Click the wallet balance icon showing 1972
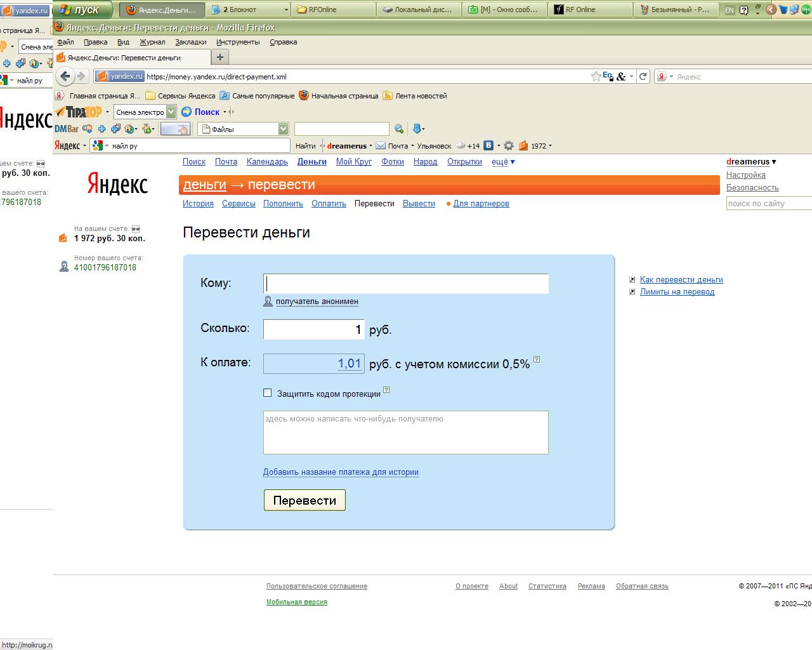812x650 pixels. click(x=523, y=145)
